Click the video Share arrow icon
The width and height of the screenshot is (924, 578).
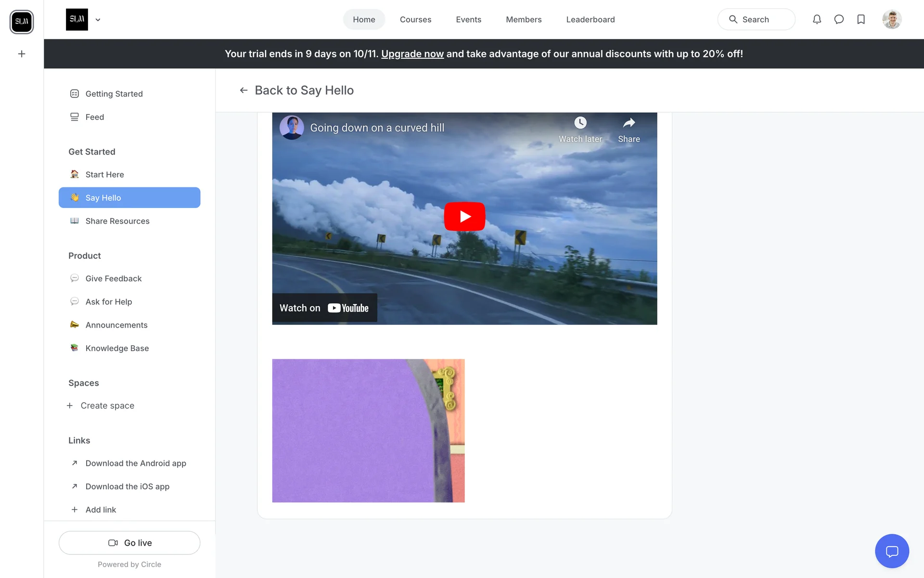click(629, 123)
